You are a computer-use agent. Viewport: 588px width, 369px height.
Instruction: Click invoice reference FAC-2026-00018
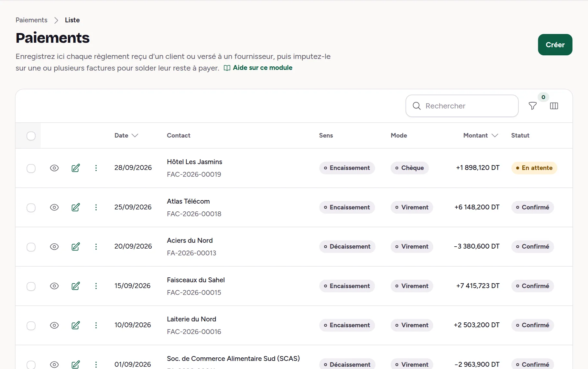(x=194, y=214)
